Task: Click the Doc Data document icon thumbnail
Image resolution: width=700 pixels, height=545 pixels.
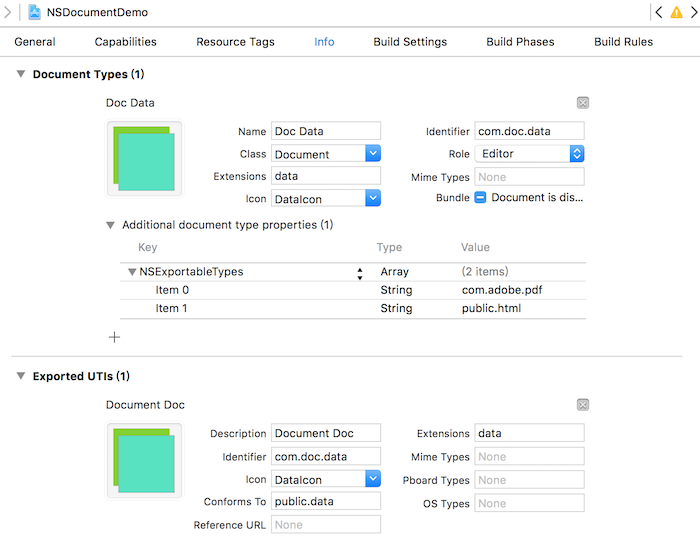Action: coord(144,160)
